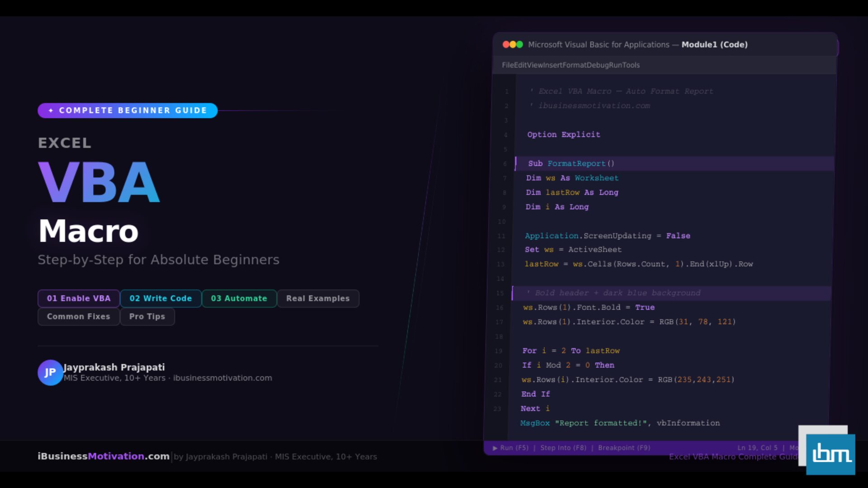Click the JP avatar circle
Image resolution: width=868 pixels, height=488 pixels.
50,372
